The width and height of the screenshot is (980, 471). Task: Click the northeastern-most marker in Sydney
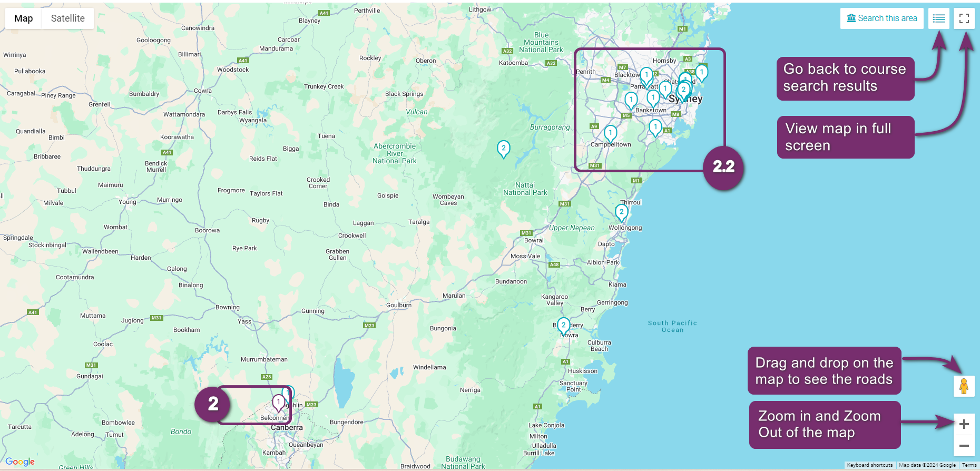coord(701,72)
